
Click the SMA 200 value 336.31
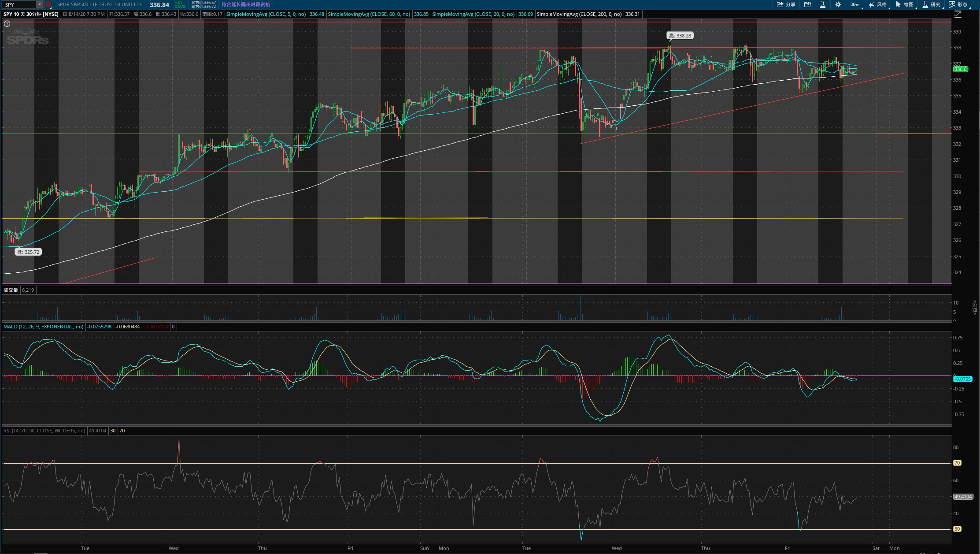(633, 14)
